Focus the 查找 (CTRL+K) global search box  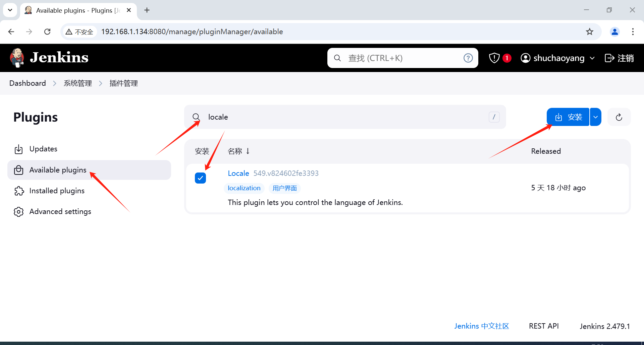[x=402, y=58]
